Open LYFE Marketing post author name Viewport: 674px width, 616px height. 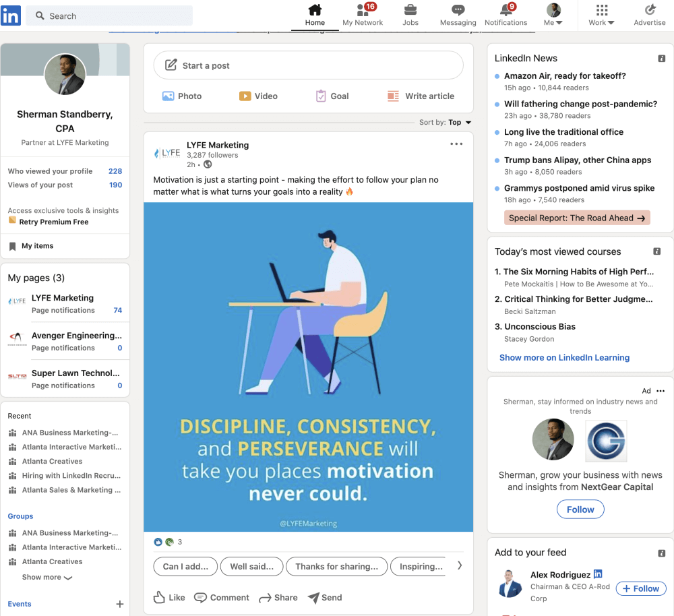pos(218,146)
